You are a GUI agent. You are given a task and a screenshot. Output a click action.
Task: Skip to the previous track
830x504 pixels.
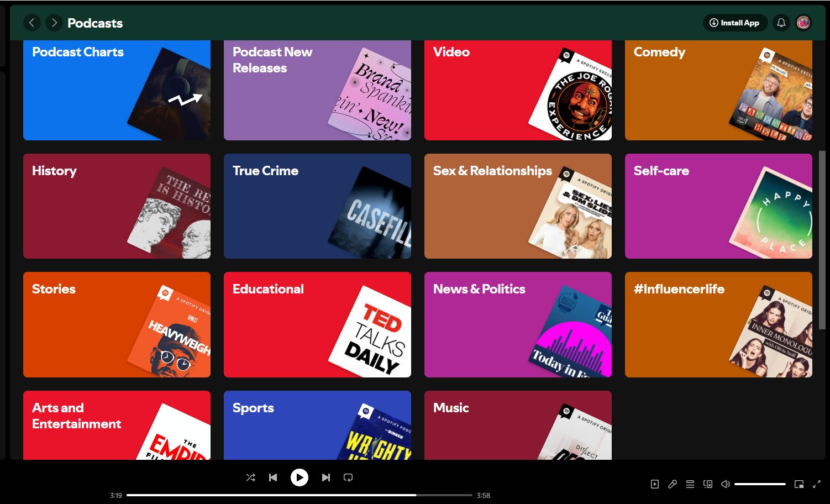click(273, 477)
